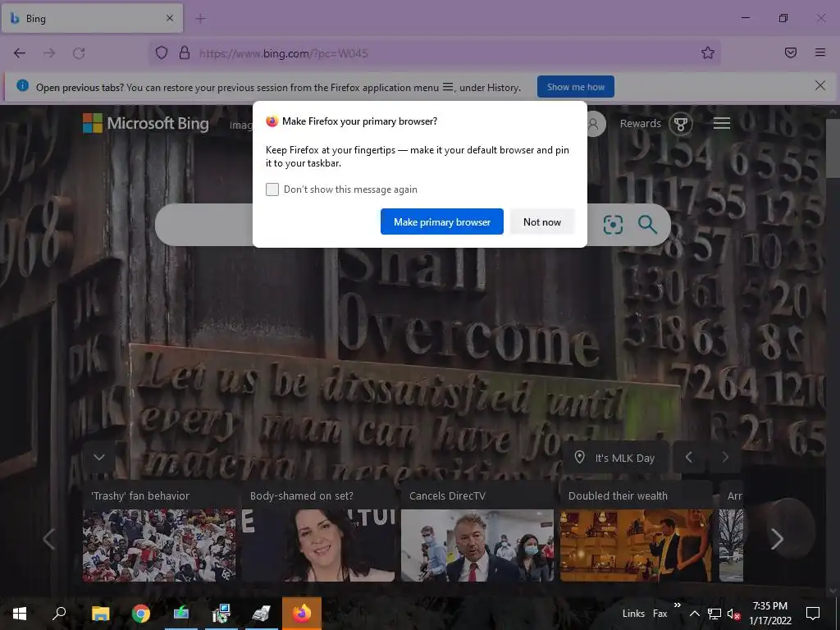Show the previous Bing background image

click(689, 458)
